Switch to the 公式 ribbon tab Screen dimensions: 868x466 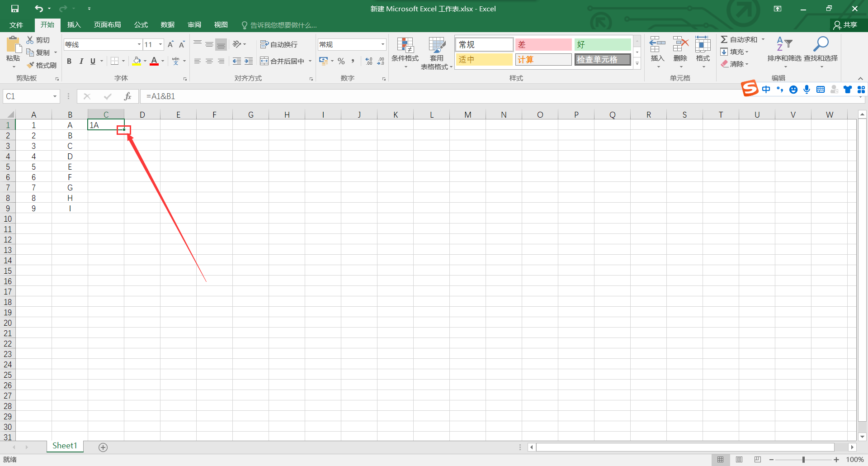click(141, 25)
